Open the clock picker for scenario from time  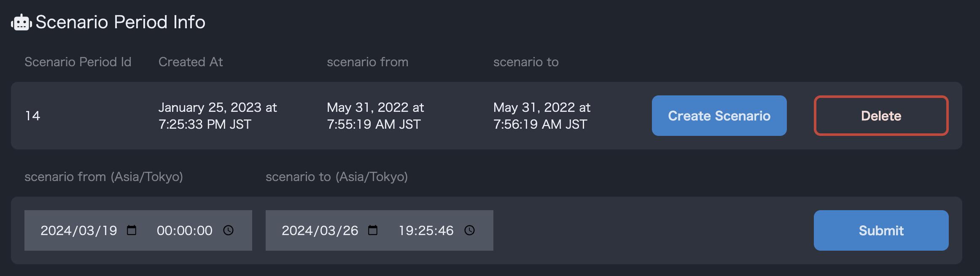[x=228, y=230]
